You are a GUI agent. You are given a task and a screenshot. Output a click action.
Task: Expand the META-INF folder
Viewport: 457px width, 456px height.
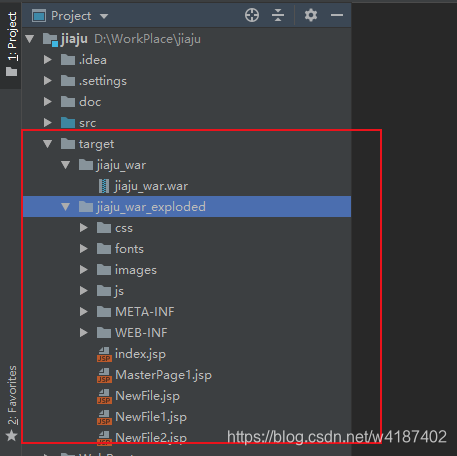pyautogui.click(x=84, y=312)
